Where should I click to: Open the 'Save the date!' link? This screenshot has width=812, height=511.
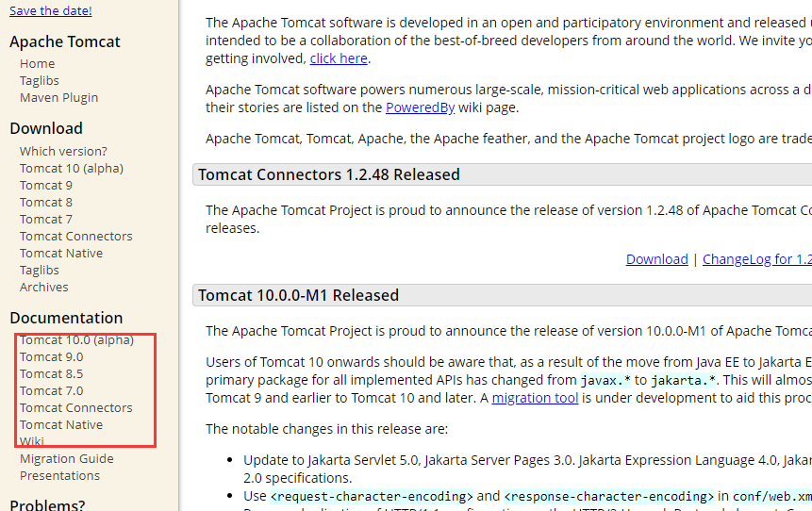[51, 11]
